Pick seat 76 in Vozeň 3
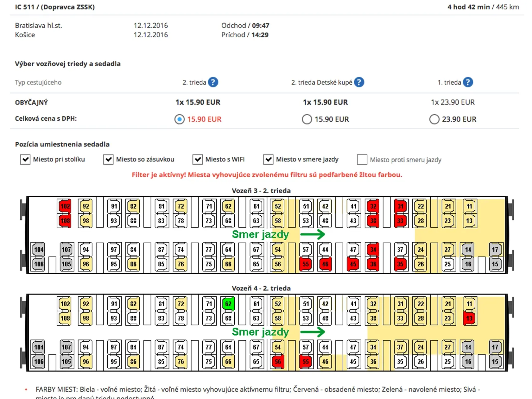This screenshot has height=399, width=532. (180, 264)
